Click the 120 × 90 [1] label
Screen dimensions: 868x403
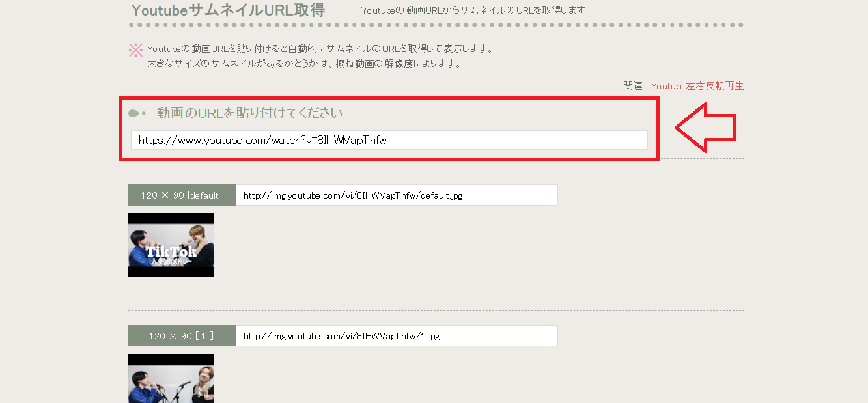click(182, 336)
